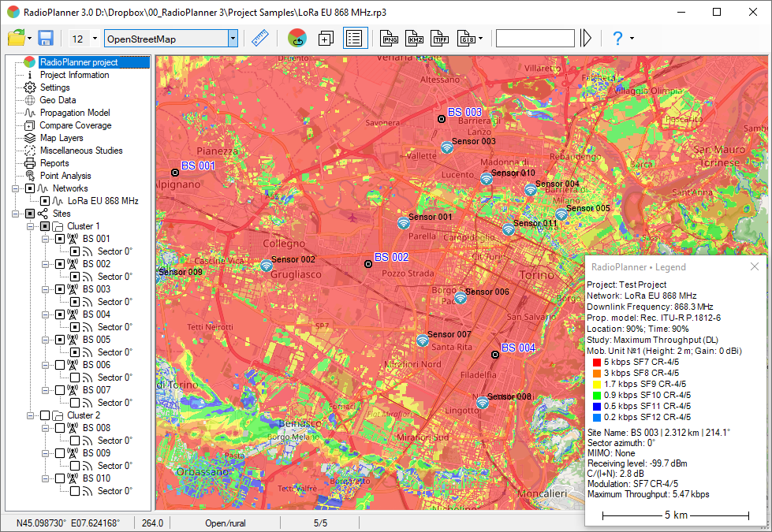Click the go arrow beside the toolbar text box
Image resolution: width=772 pixels, height=532 pixels.
coord(586,38)
